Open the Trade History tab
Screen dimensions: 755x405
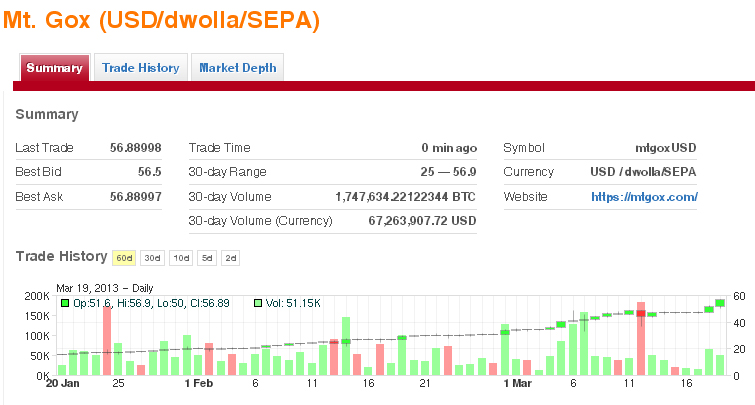coord(141,68)
